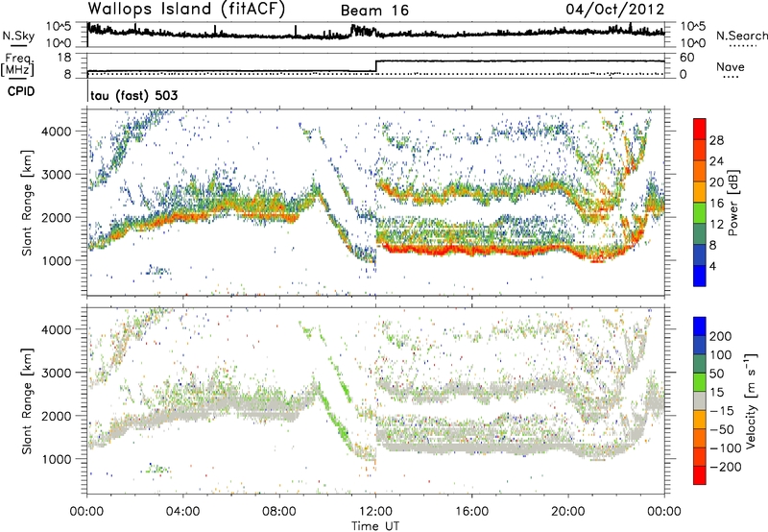
Task: Click the 200 tick on the Velocity colorbar
Action: (721, 336)
